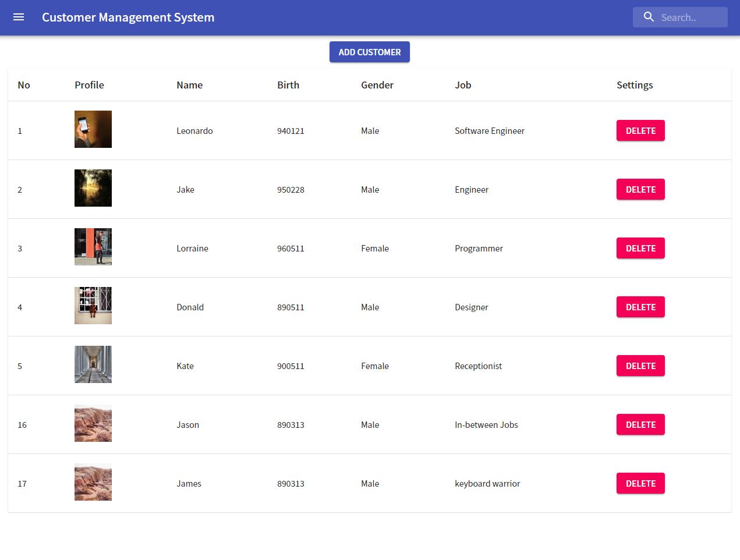The height and width of the screenshot is (560, 740).
Task: Click birth value 960511
Action: [291, 249]
